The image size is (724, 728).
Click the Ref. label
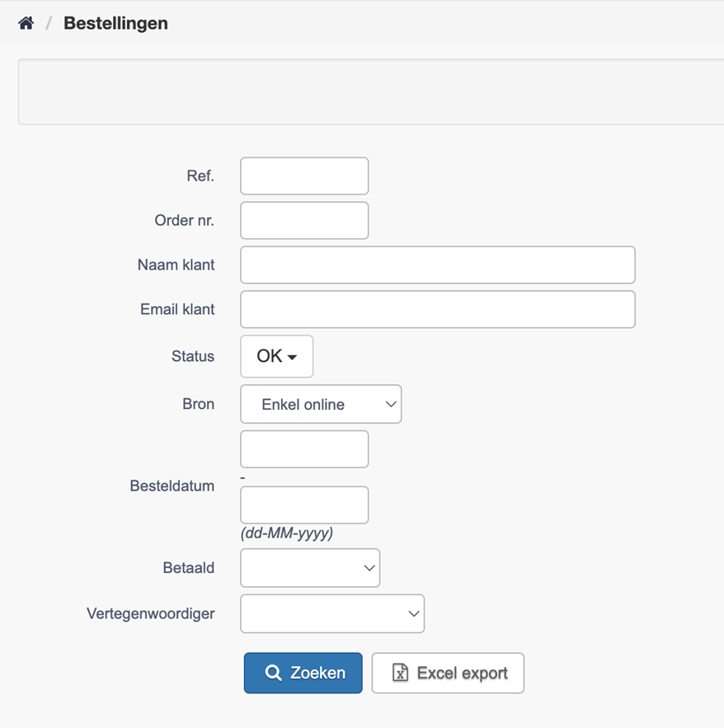pyautogui.click(x=200, y=176)
